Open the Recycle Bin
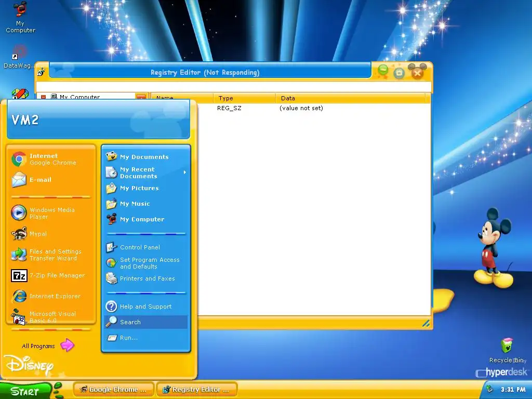Image resolution: width=532 pixels, height=399 pixels. [x=507, y=351]
